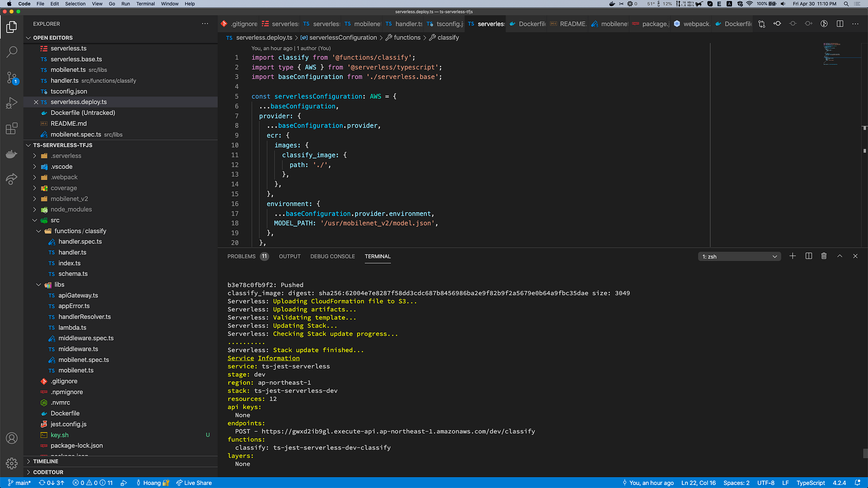The width and height of the screenshot is (868, 488).
Task: Expand the mobilenet_v2 folder
Action: coord(35,199)
